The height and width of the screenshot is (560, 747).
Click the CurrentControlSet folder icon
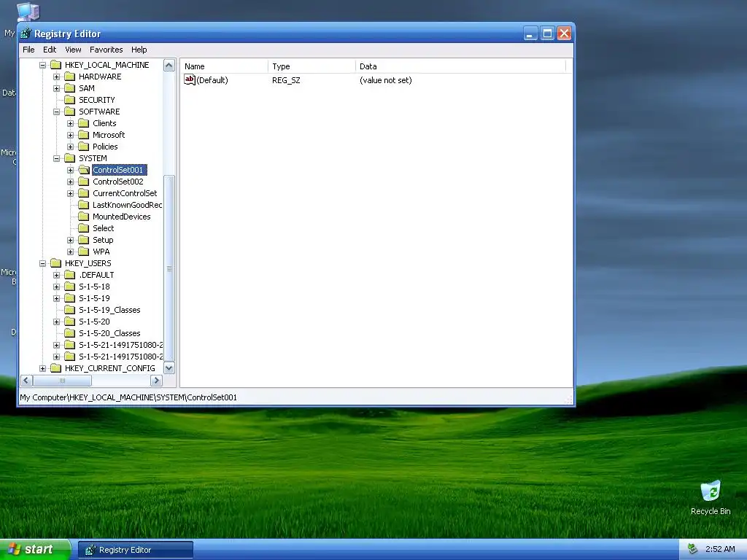coord(83,192)
